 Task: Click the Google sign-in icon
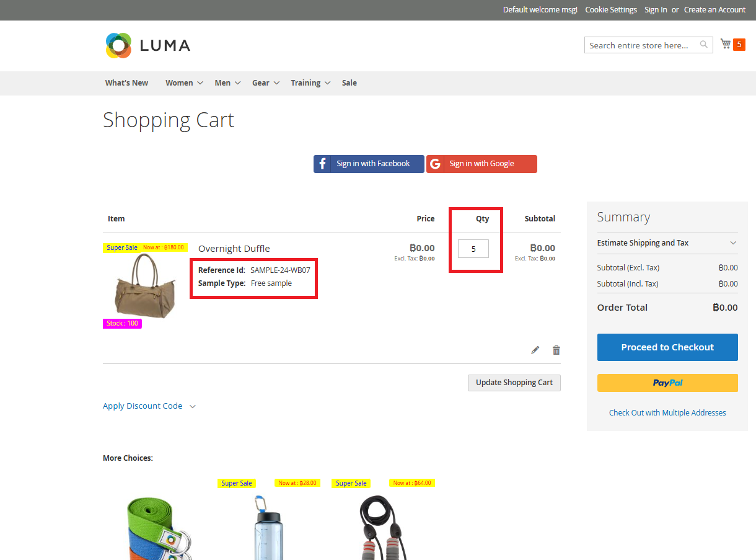point(436,164)
